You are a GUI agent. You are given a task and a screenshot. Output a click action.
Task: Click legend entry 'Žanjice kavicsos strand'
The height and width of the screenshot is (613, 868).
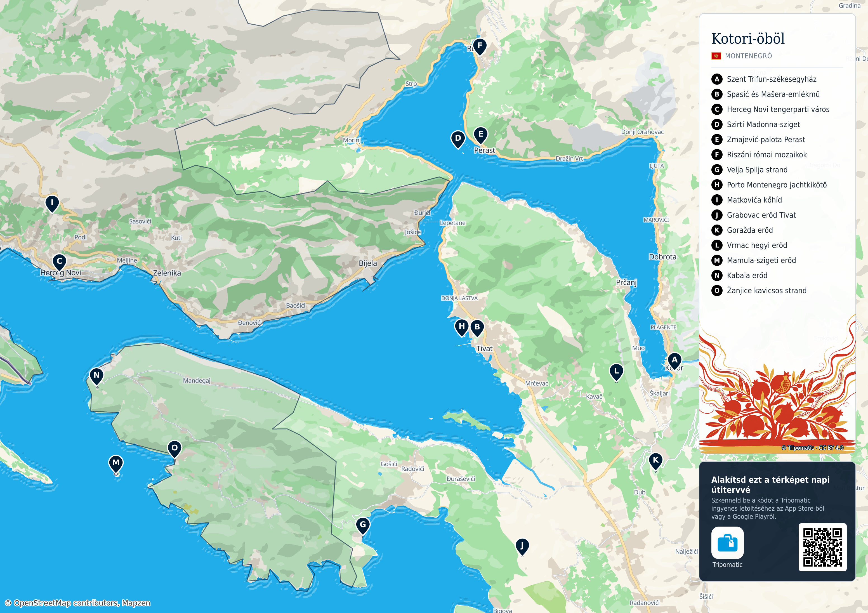pyautogui.click(x=767, y=291)
